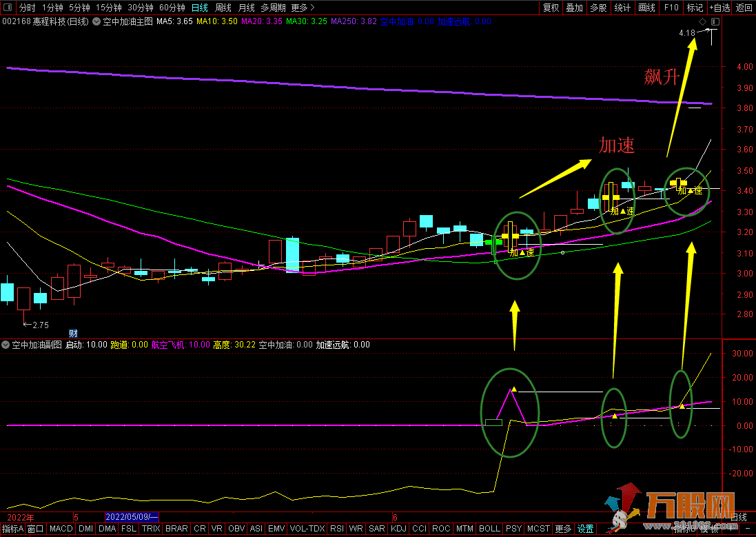This screenshot has width=756, height=537.
Task: Click the 空中加油副图 sub chart title
Action: 37,345
